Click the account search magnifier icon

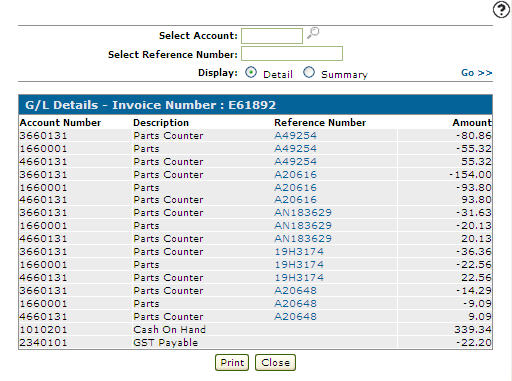[313, 33]
